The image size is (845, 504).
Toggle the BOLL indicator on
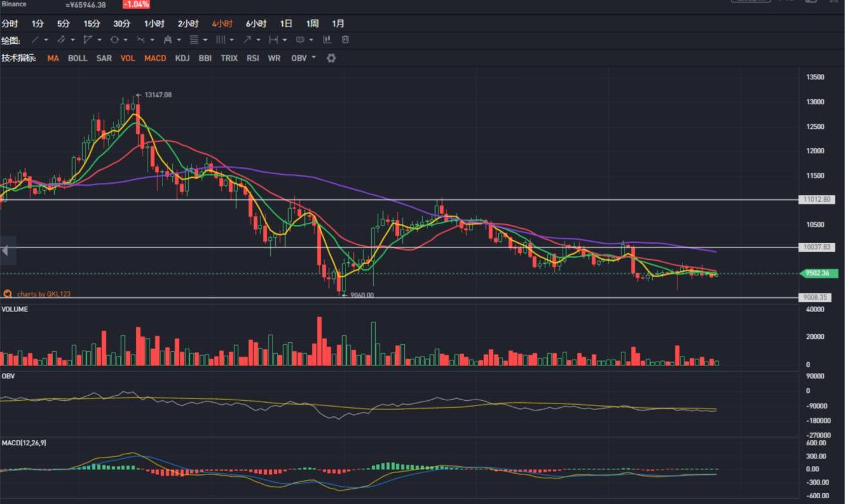tap(77, 58)
